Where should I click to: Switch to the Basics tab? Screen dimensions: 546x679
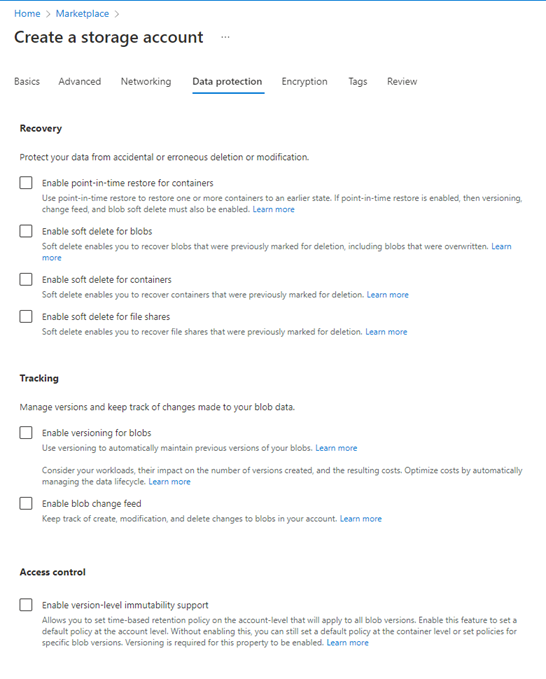pyautogui.click(x=27, y=81)
